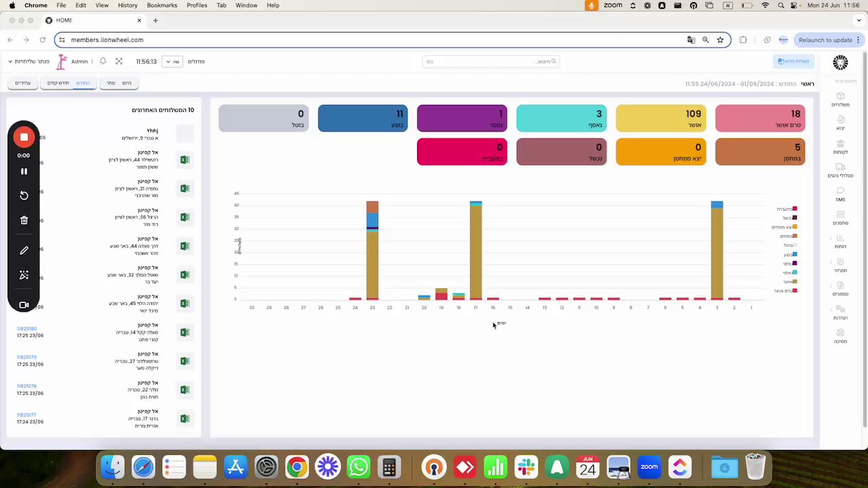Image resolution: width=868 pixels, height=488 pixels.
Task: Open the He language dropdown
Action: [x=172, y=62]
